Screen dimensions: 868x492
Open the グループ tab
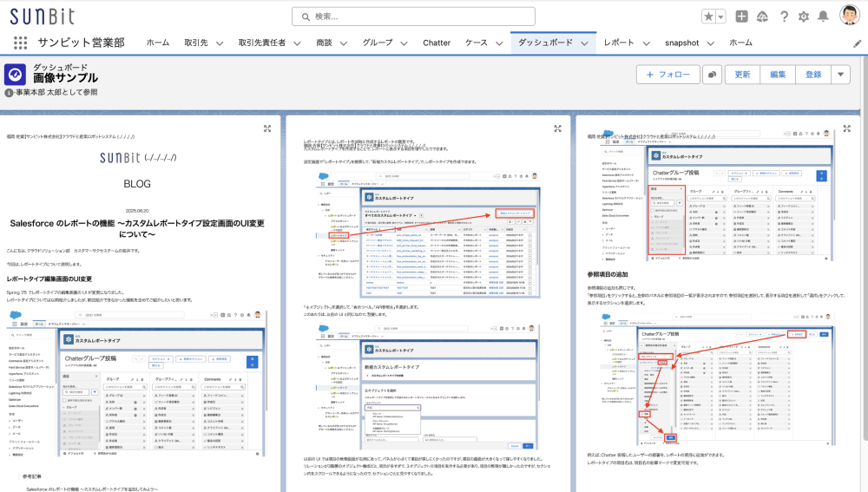pyautogui.click(x=378, y=43)
